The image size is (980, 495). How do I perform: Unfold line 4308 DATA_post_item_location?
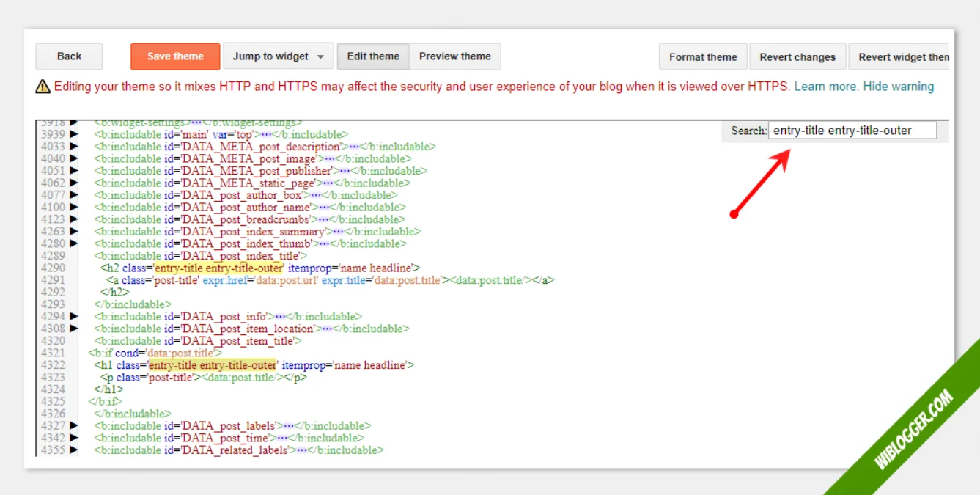coord(73,329)
